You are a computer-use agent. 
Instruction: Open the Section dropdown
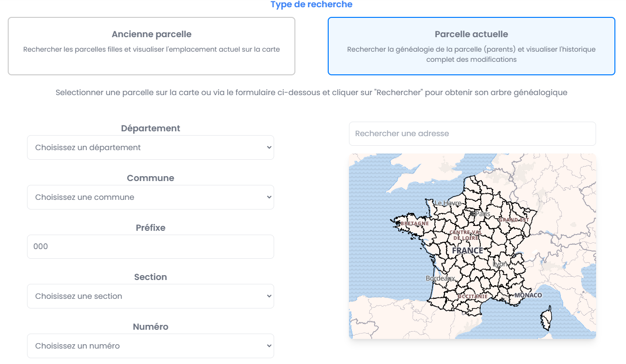(151, 296)
